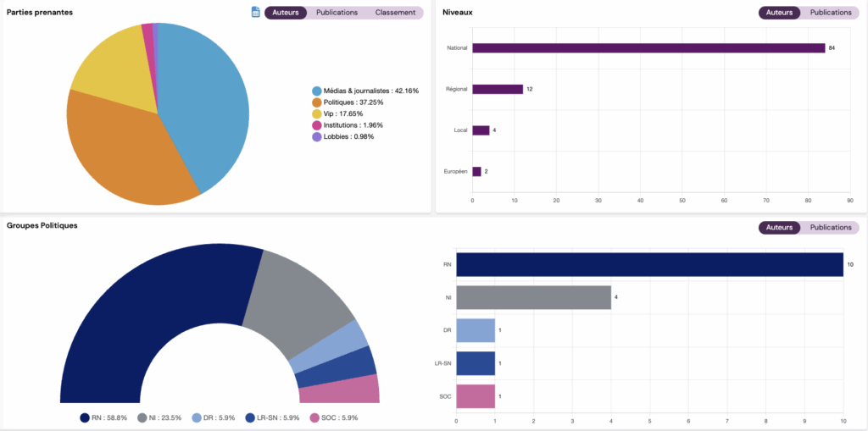Show Publications in the Niveaux panel
This screenshot has height=431, width=868.
point(831,13)
